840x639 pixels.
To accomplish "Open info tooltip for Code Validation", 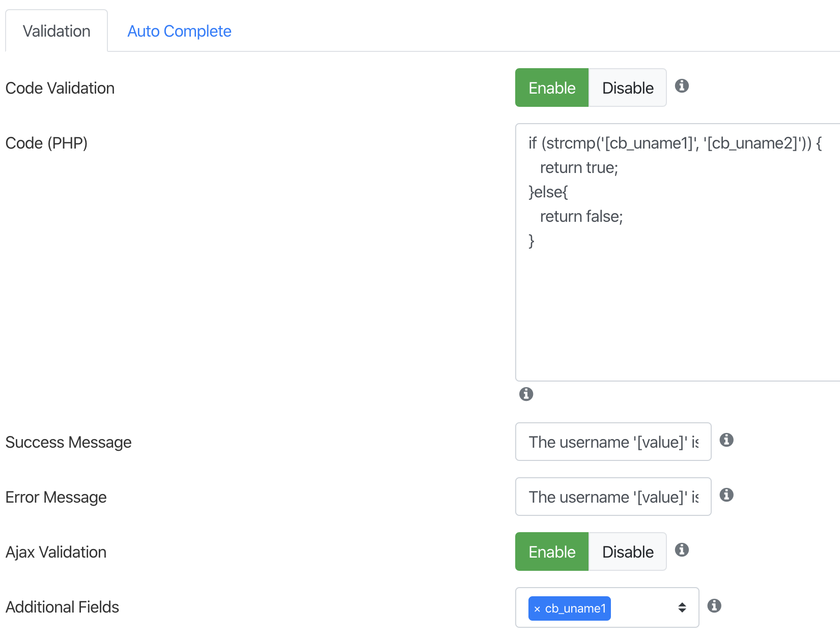I will [x=682, y=86].
